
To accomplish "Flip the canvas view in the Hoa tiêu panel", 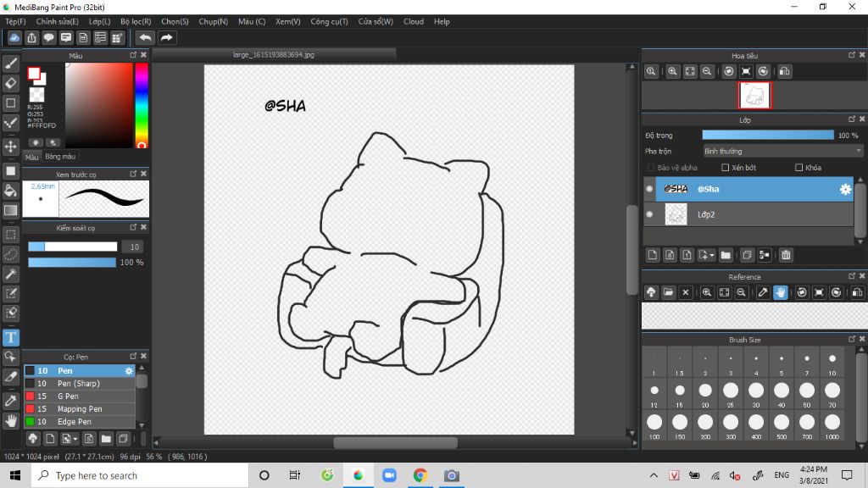I will coord(784,71).
